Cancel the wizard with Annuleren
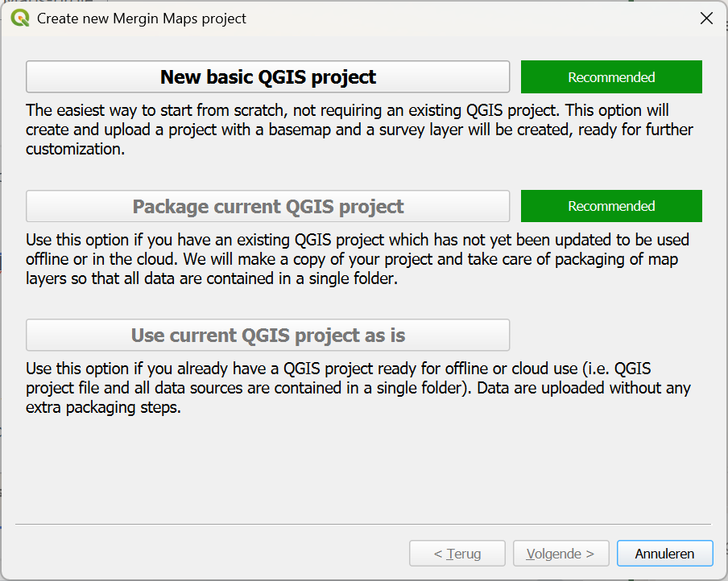 (x=664, y=554)
